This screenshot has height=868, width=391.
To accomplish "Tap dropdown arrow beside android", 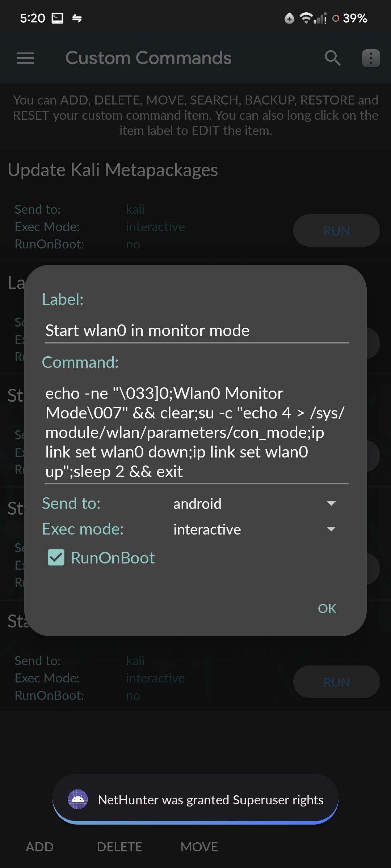I will [x=331, y=503].
